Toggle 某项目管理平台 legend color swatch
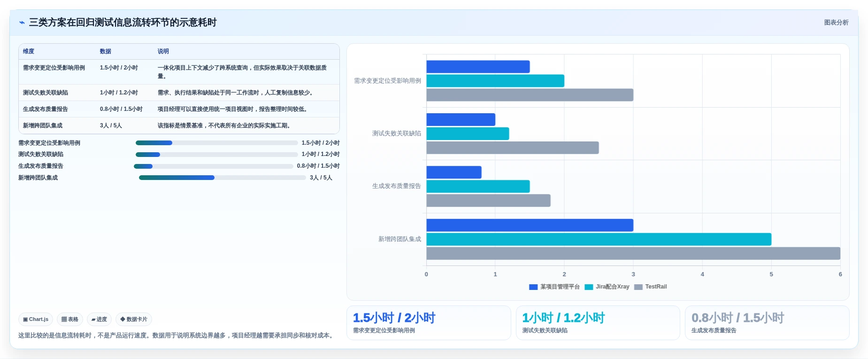Screen dimensions: 868x359 click(533, 287)
